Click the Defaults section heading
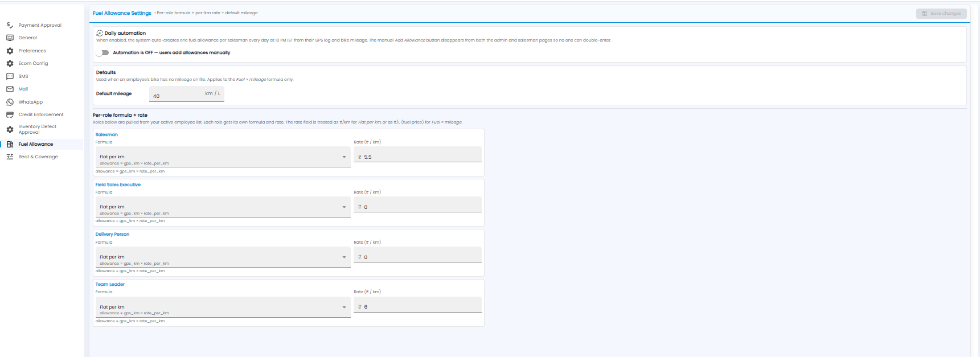980x357 pixels. [106, 72]
